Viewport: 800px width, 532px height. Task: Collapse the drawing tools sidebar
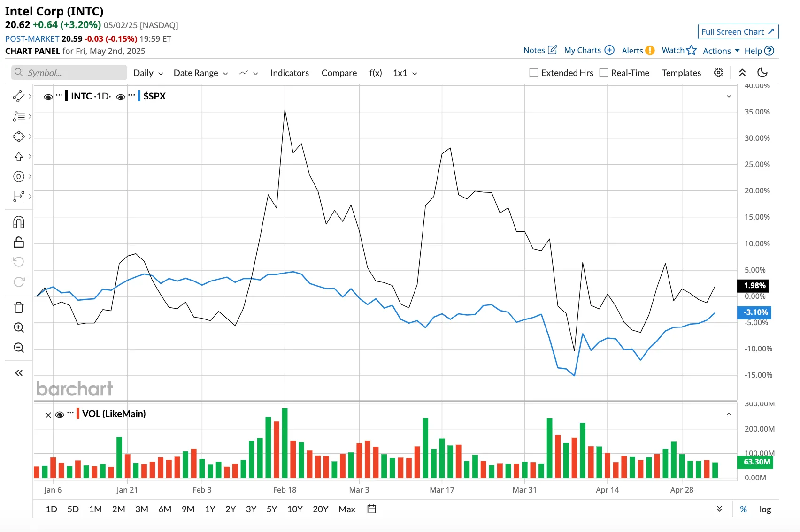(18, 373)
